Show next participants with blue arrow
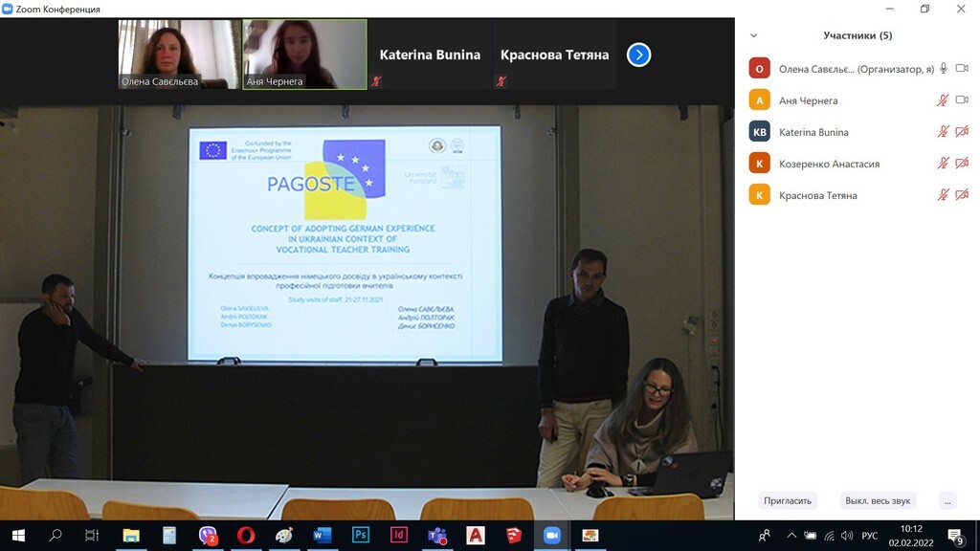Viewport: 980px width, 551px height. [x=638, y=55]
